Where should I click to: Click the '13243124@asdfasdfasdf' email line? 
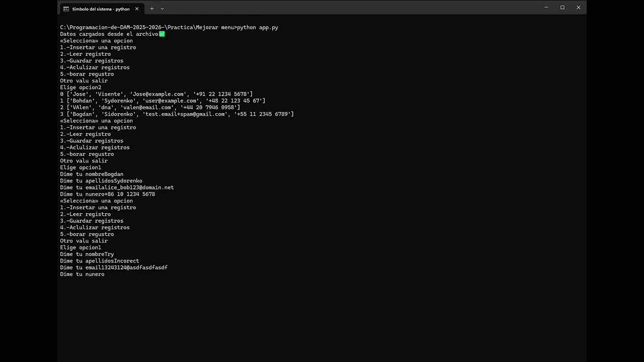[x=114, y=267]
